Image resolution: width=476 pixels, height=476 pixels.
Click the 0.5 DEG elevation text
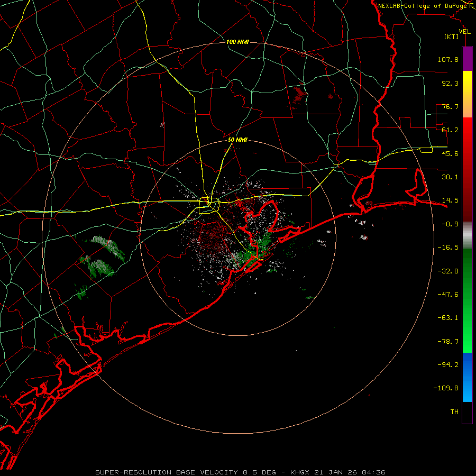pyautogui.click(x=259, y=472)
